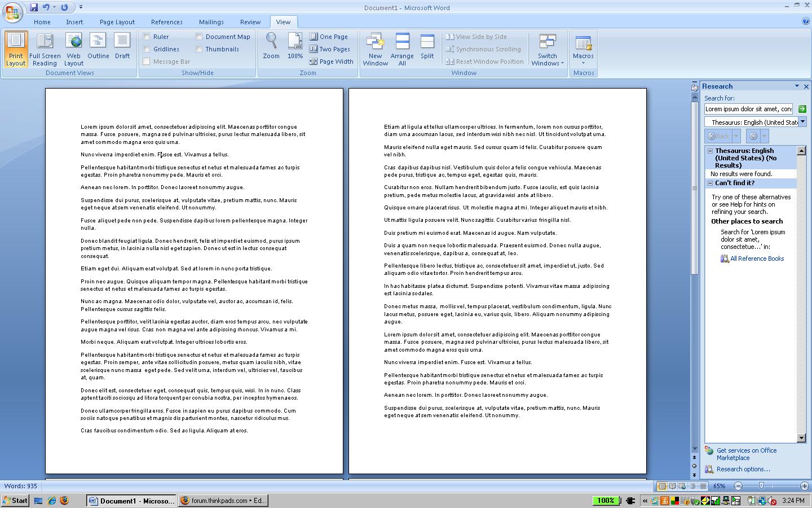This screenshot has width=812, height=508.
Task: Select the Web Layout view
Action: [73, 49]
